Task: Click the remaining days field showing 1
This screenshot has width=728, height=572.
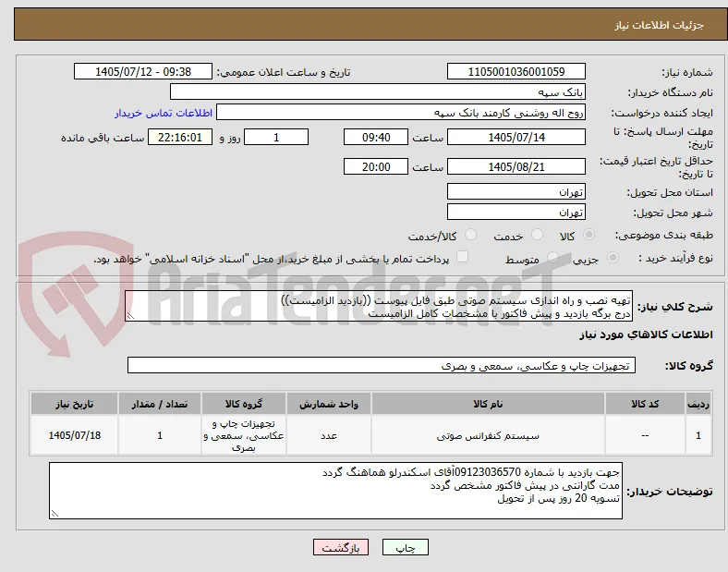Action: tap(276, 137)
